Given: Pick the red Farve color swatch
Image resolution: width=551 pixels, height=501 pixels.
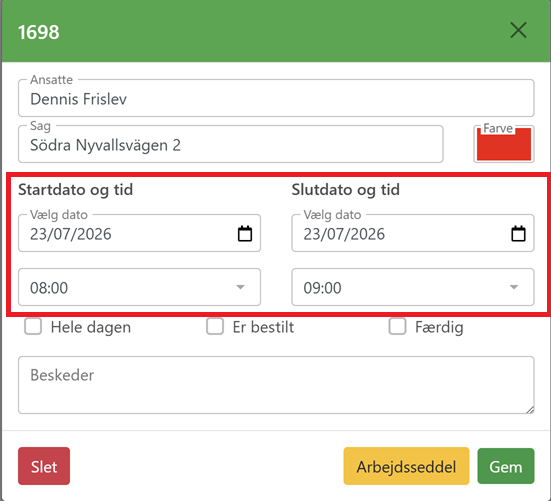Looking at the screenshot, I should pyautogui.click(x=504, y=144).
